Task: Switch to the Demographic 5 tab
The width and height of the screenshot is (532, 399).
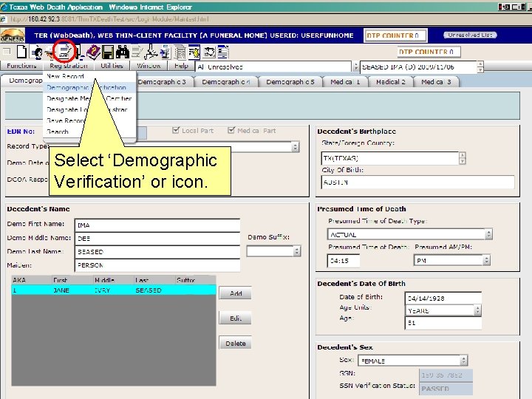Action: coord(290,82)
